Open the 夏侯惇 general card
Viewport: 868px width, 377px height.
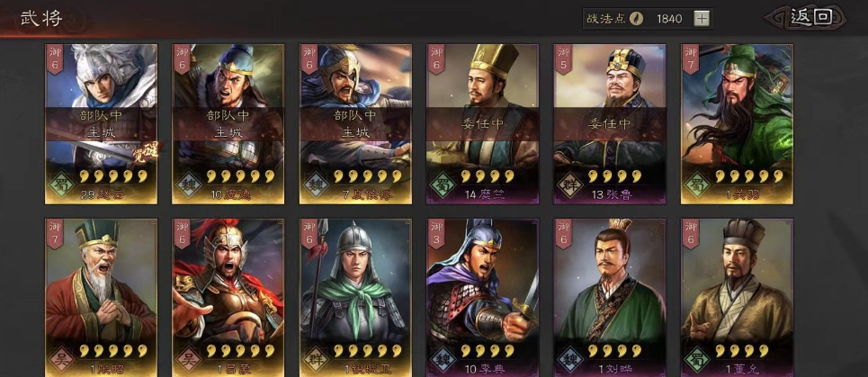tap(355, 124)
